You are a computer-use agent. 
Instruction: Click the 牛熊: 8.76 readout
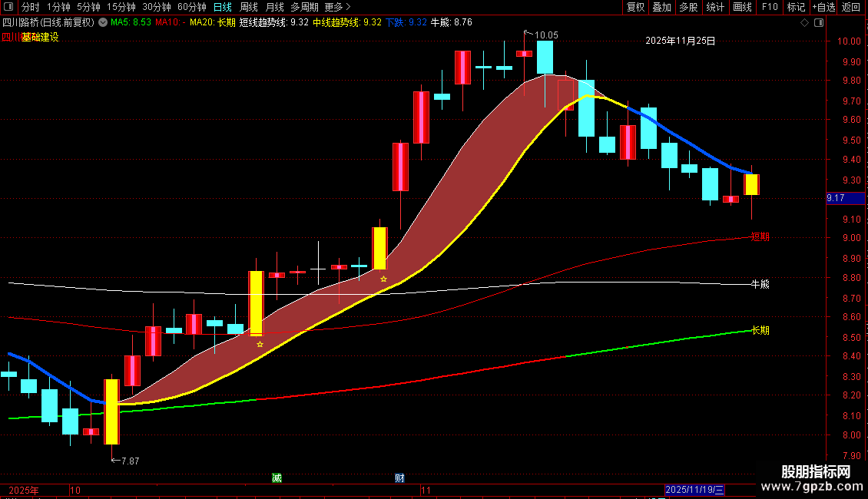pos(451,23)
